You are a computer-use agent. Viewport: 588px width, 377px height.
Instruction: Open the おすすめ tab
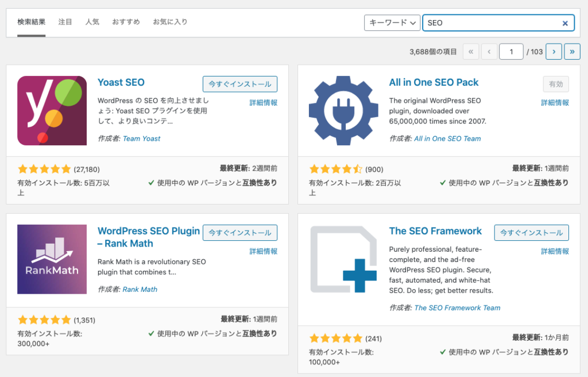(126, 22)
